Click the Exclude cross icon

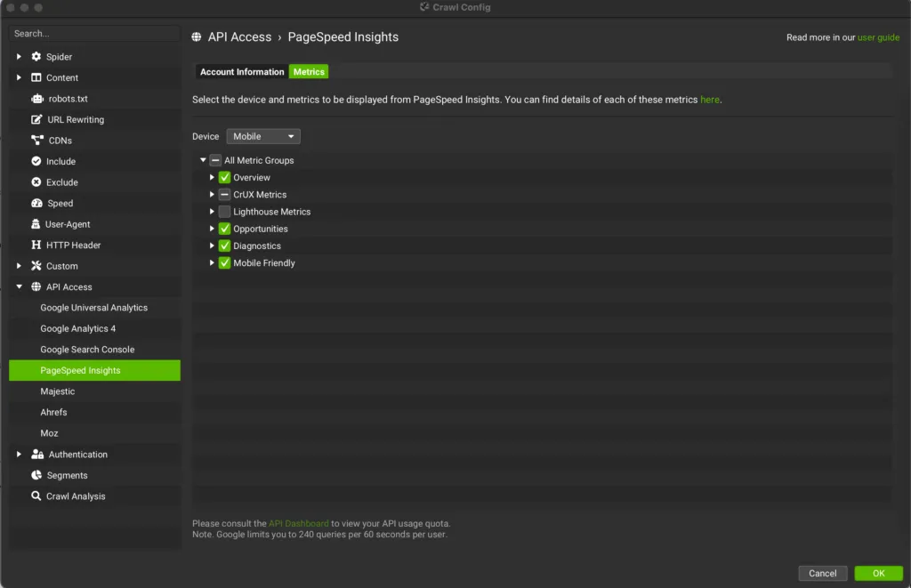pos(36,181)
